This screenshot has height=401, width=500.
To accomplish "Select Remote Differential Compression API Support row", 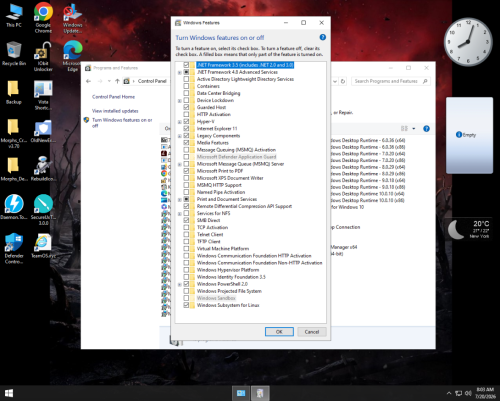I will [244, 206].
